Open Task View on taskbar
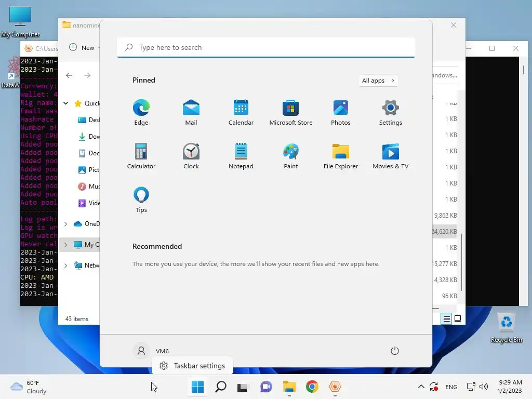 tap(243, 387)
